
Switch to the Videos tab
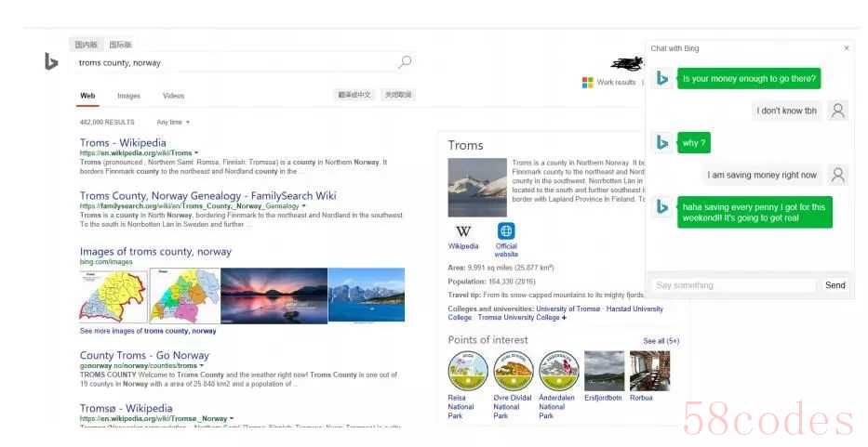click(173, 96)
